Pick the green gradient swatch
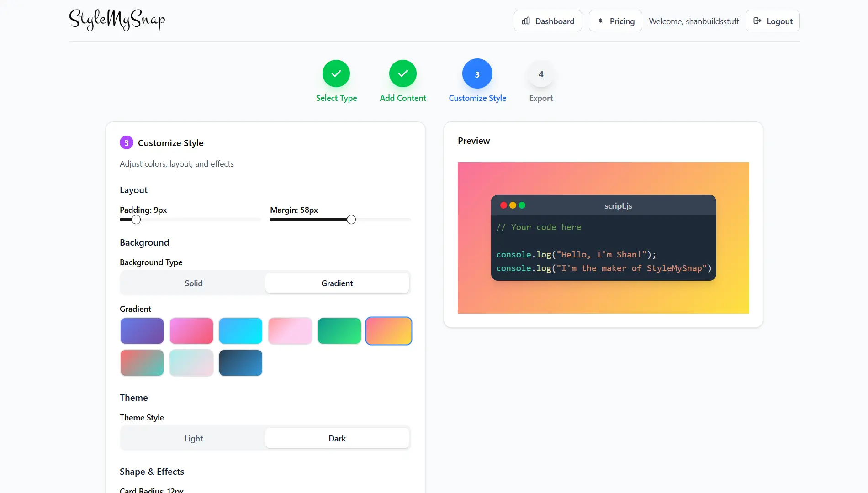Viewport: 868px width, 493px height. pos(339,331)
